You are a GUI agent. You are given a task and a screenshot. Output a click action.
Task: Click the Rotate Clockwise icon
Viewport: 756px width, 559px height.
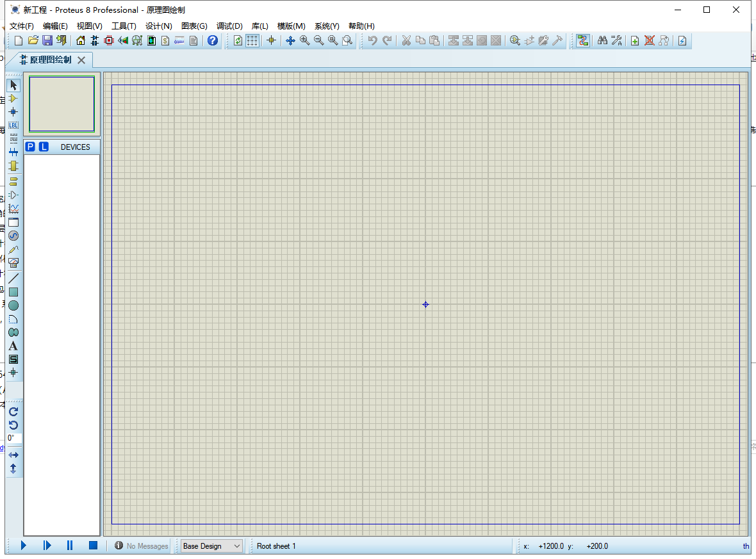click(x=13, y=412)
